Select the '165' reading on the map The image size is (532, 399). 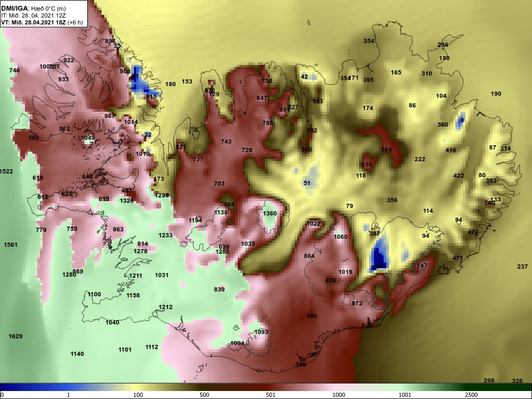396,72
